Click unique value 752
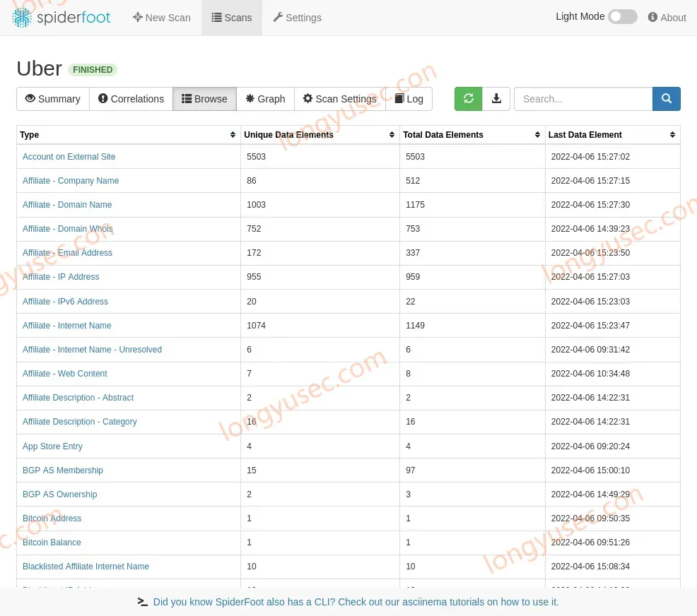Screen dimensions: 697x616 tap(254, 229)
